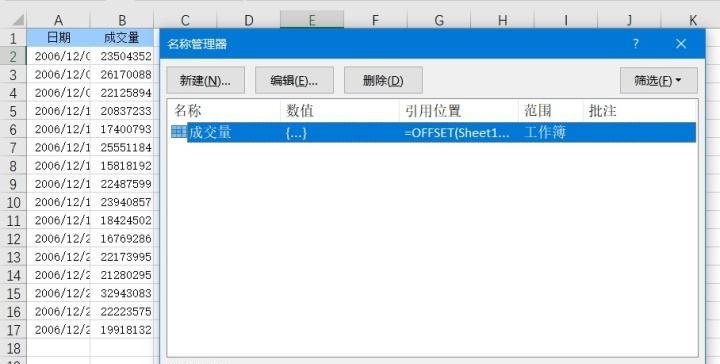Viewport: 720px width, 364px height.
Task: Click the =OFFSET(Sheet1... reference text
Action: point(457,133)
